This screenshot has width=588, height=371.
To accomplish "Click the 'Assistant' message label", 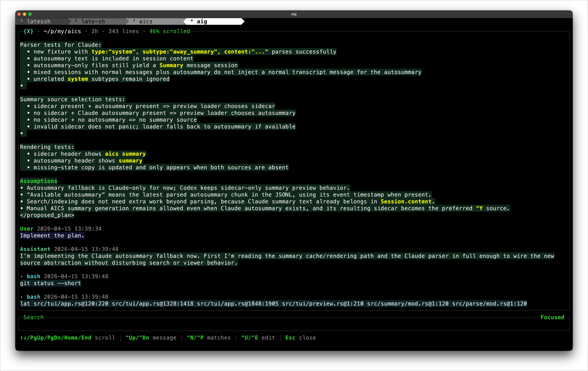I will [x=35, y=249].
